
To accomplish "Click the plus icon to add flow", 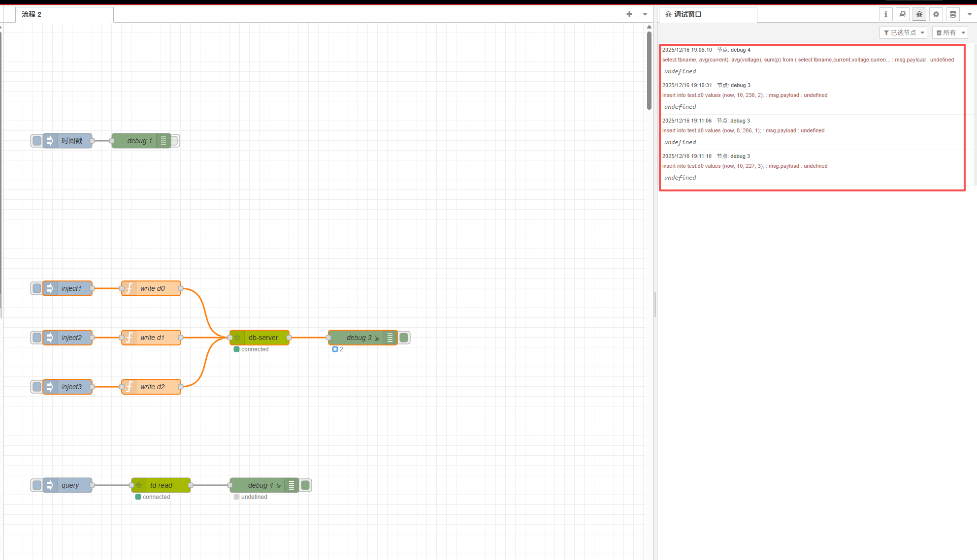I will coord(629,14).
